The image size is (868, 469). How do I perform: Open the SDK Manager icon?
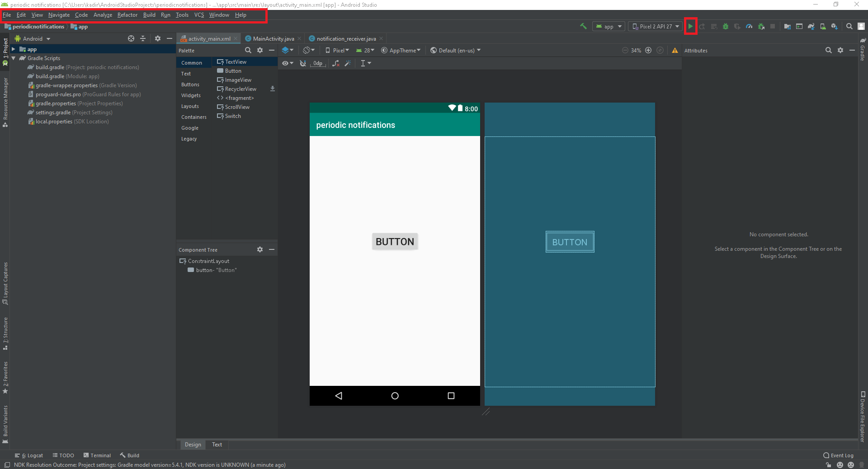(835, 26)
